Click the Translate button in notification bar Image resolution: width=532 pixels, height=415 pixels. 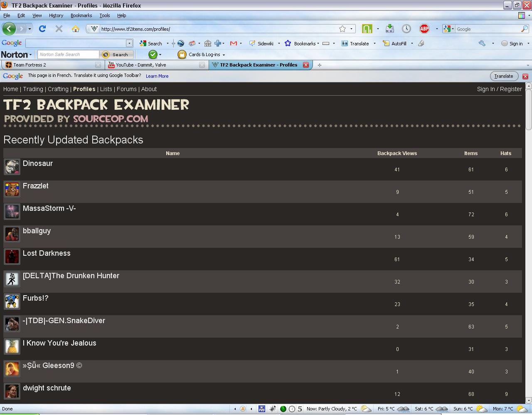click(x=503, y=76)
